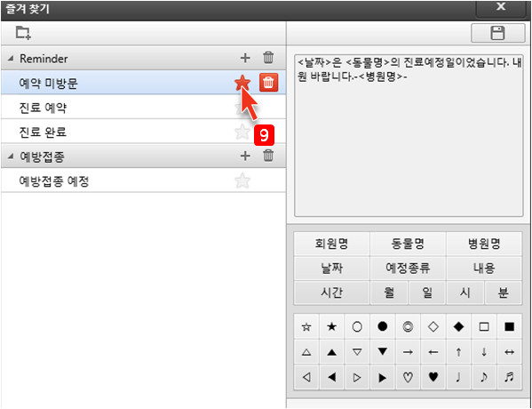The height and width of the screenshot is (409, 532).
Task: Delete the 예약 미방문 template
Action: (x=269, y=83)
